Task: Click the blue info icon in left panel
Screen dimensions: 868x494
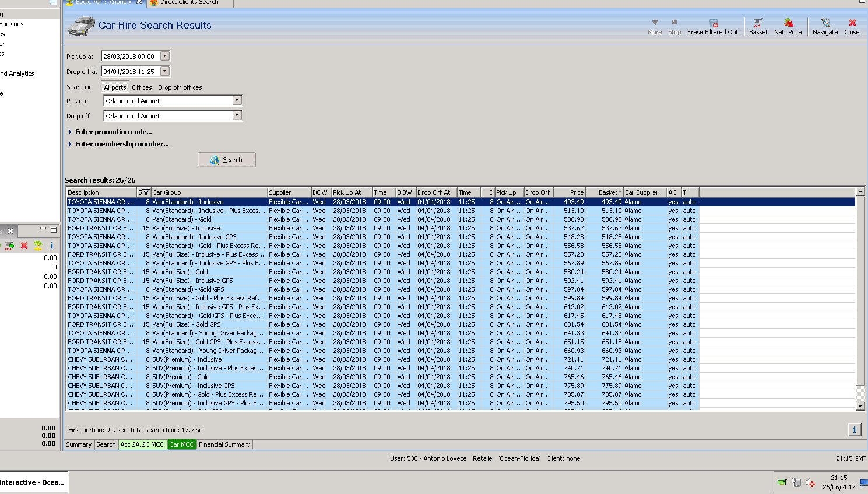Action: [x=52, y=246]
